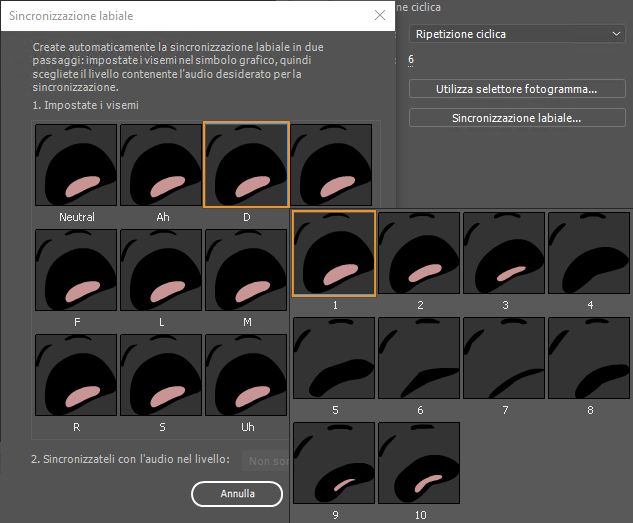Click the Annulla button
Viewport: 633px width, 523px height.
(237, 494)
